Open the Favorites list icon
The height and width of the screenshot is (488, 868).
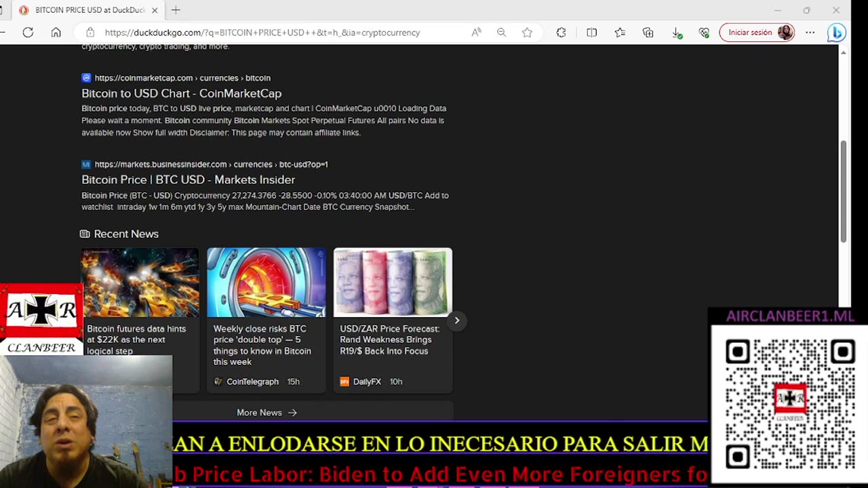[x=619, y=32]
